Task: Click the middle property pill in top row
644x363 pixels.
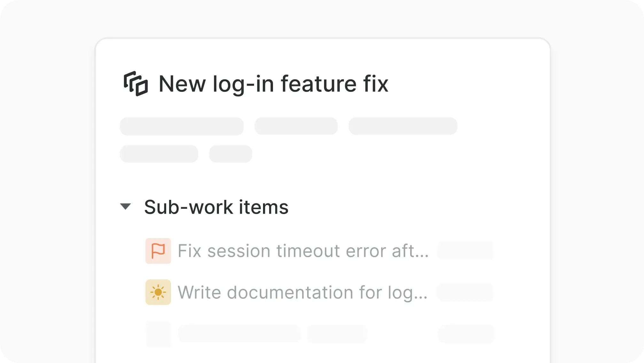Action: 296,126
